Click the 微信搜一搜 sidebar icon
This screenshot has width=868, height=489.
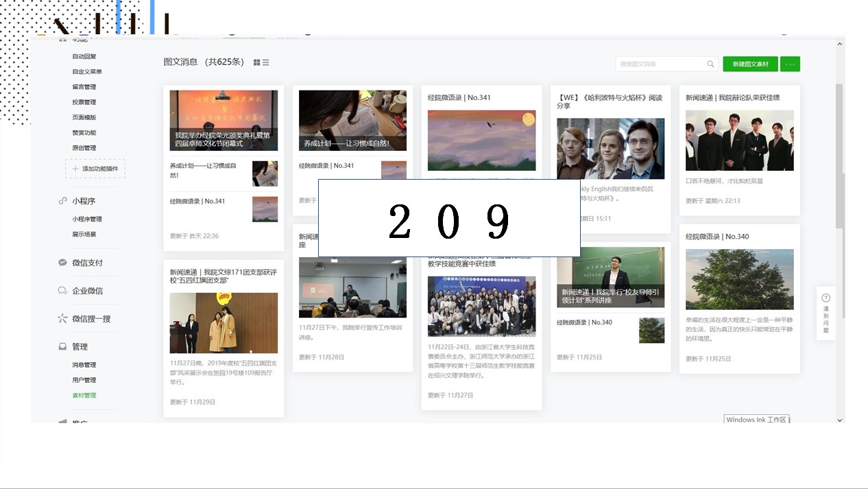pyautogui.click(x=62, y=319)
